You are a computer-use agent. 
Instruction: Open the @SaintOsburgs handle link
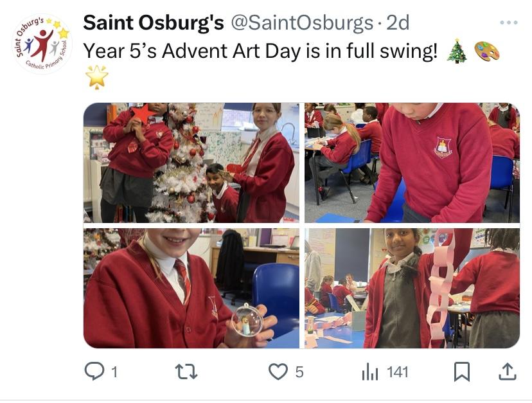click(302, 22)
